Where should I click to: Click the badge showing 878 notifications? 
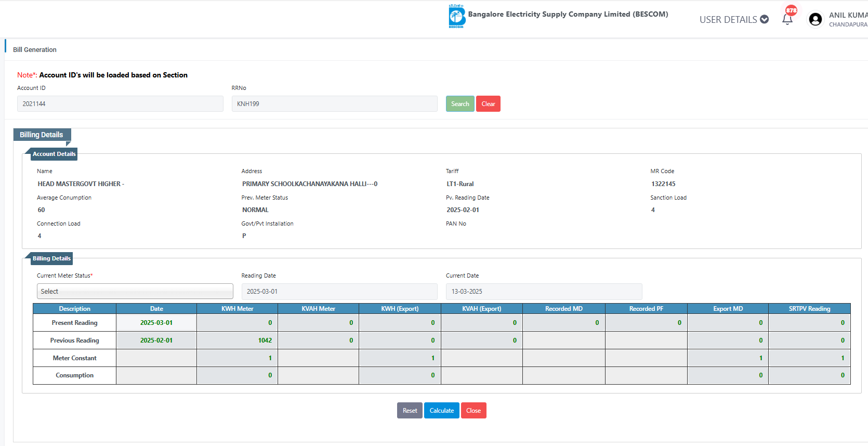pyautogui.click(x=791, y=10)
